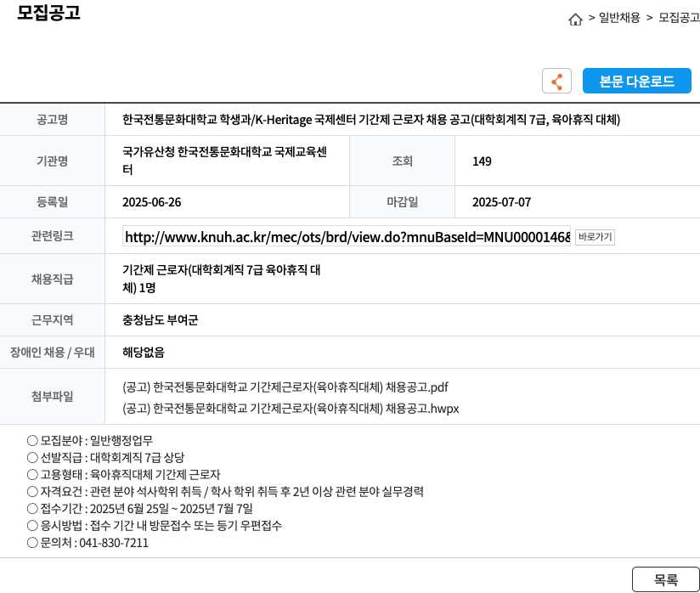Click the line 선발직급 : 대학회계직 7급 상당
The width and height of the screenshot is (700, 593).
(x=105, y=458)
